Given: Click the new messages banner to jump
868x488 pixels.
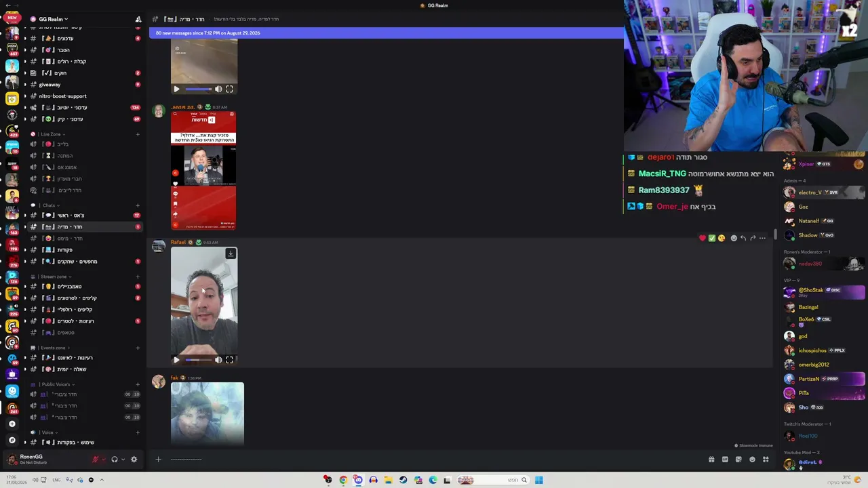Looking at the screenshot, I should click(x=386, y=33).
